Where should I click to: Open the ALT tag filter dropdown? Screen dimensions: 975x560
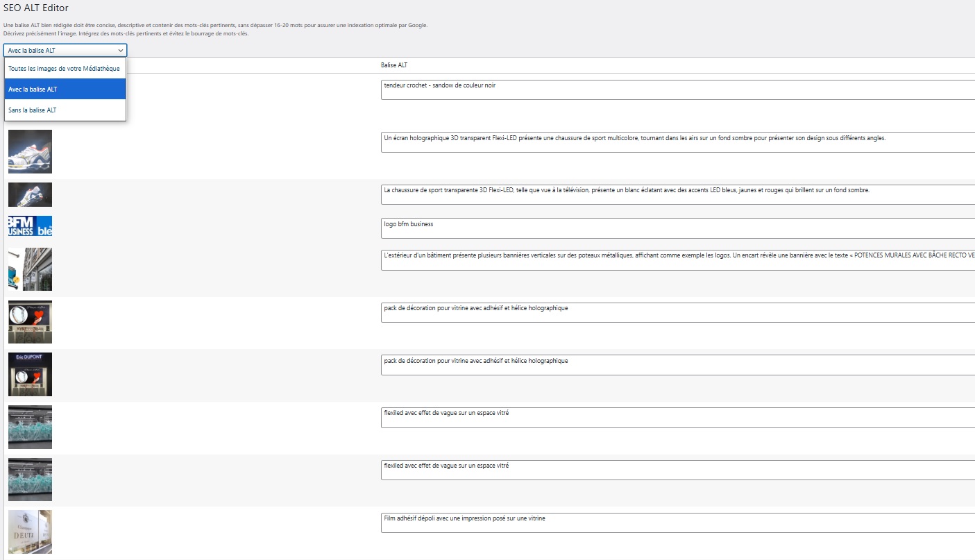click(65, 50)
